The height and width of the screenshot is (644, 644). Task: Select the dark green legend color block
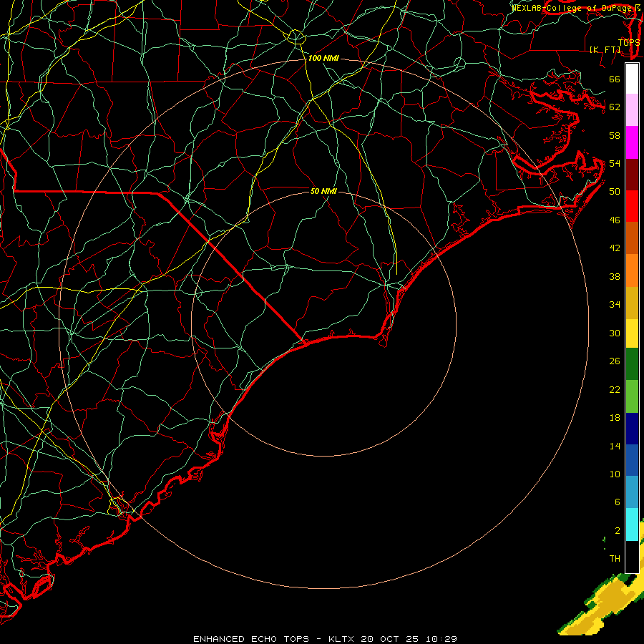click(x=632, y=364)
